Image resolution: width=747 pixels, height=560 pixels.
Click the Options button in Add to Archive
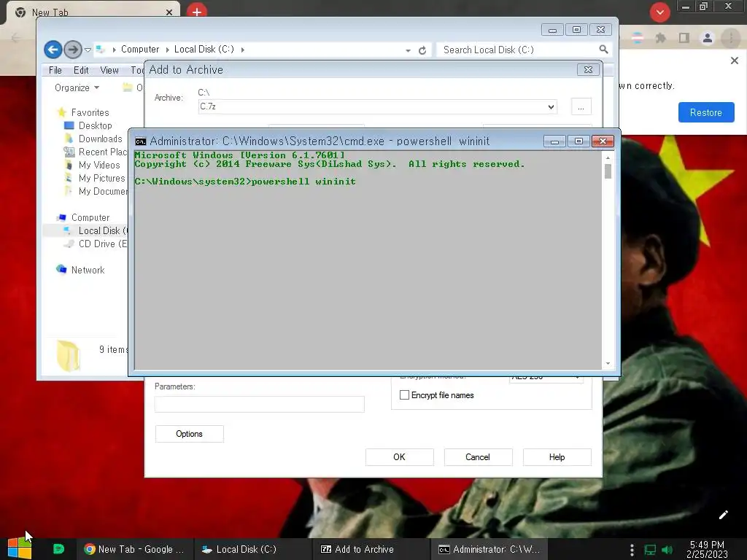tap(189, 434)
